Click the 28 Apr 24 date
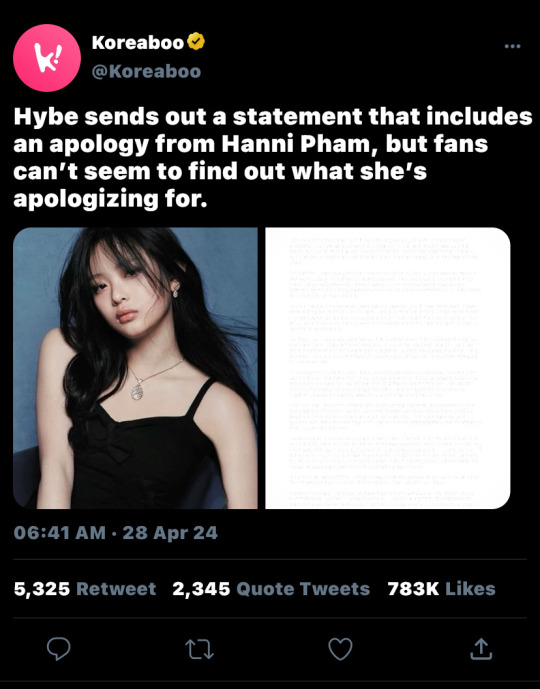The width and height of the screenshot is (540, 689). 170,533
